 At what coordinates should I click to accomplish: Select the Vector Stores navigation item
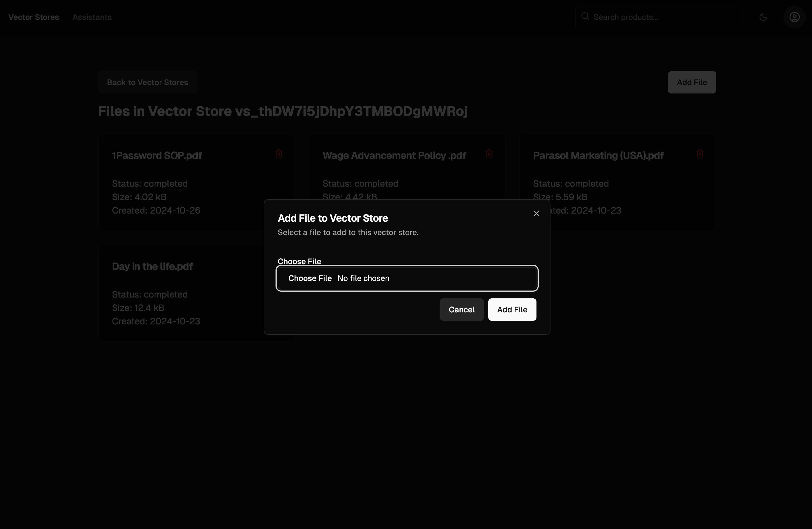(33, 17)
